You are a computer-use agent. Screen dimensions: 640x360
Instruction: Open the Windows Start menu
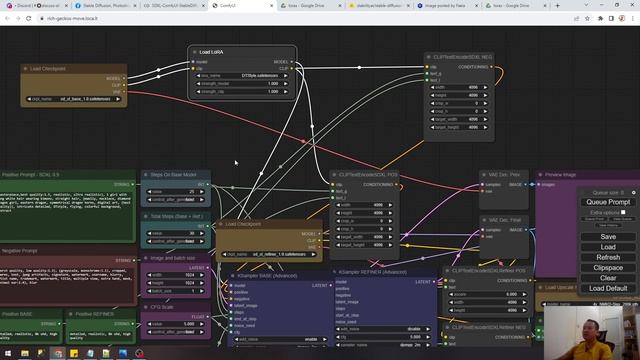point(8,353)
